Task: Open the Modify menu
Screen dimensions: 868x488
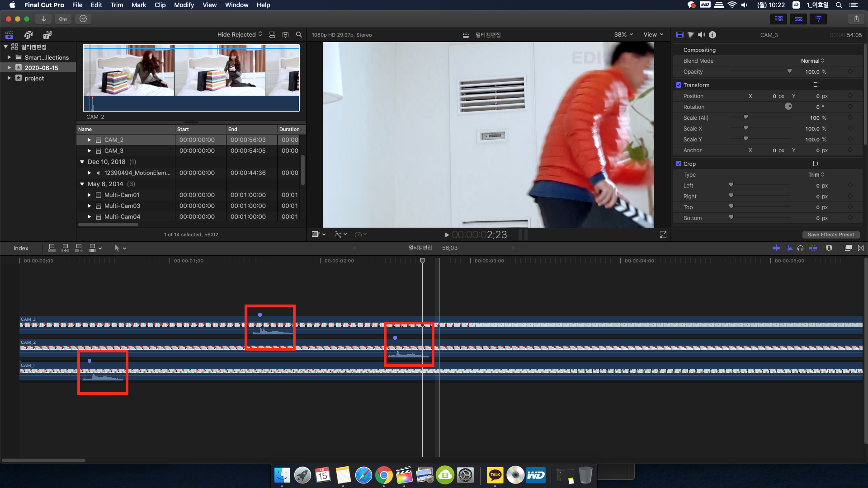Action: point(184,5)
